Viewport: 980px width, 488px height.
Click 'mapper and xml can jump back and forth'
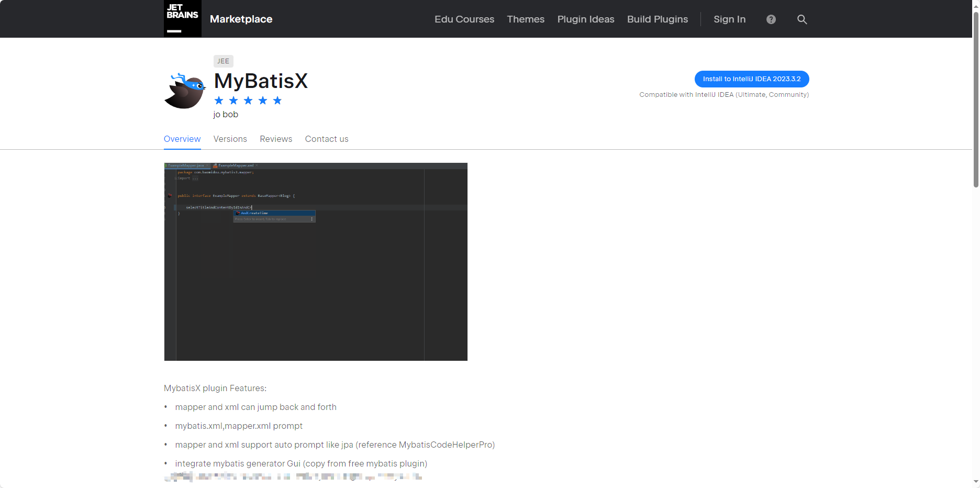256,407
